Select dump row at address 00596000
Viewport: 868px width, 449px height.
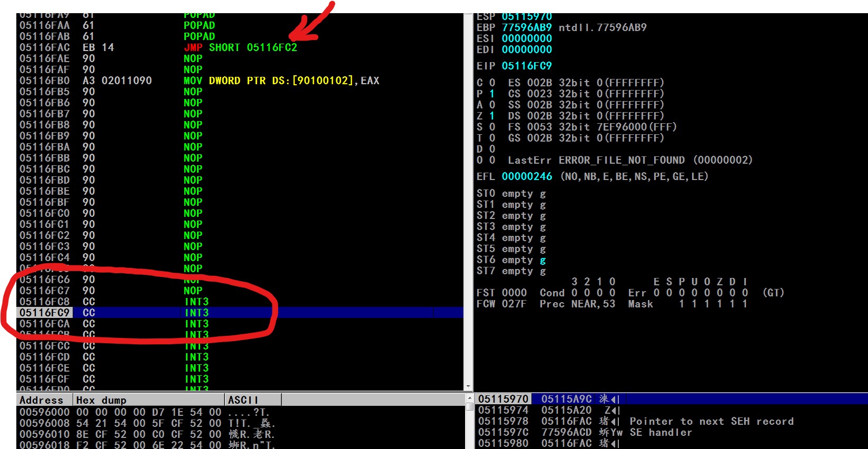coord(240,412)
